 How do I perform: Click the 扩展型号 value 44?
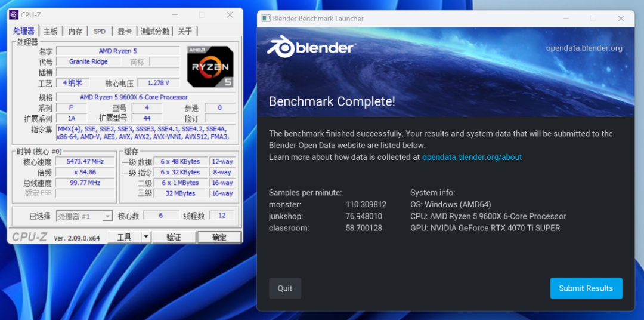click(x=147, y=118)
